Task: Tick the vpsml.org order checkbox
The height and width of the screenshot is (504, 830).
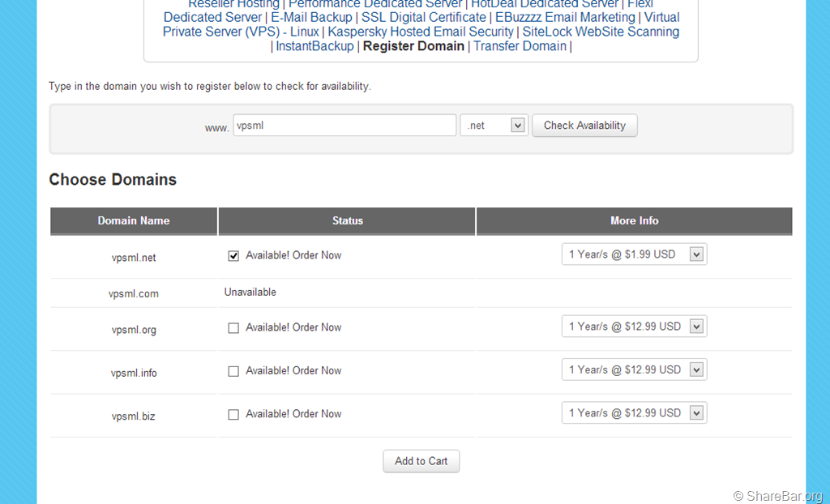Action: [x=233, y=328]
